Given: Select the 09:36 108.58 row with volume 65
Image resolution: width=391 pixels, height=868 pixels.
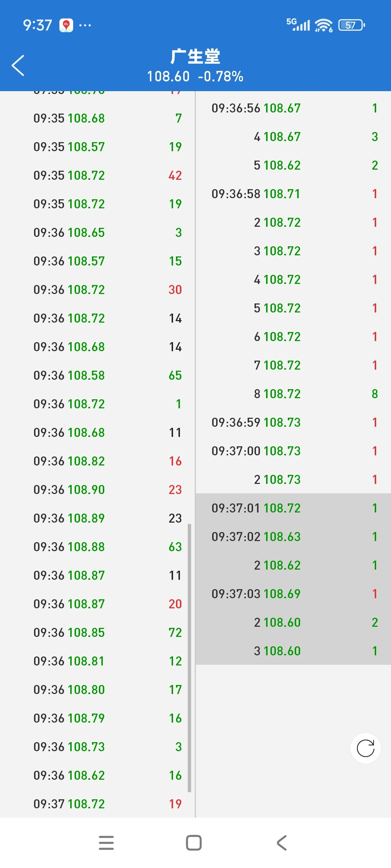Looking at the screenshot, I should (98, 375).
